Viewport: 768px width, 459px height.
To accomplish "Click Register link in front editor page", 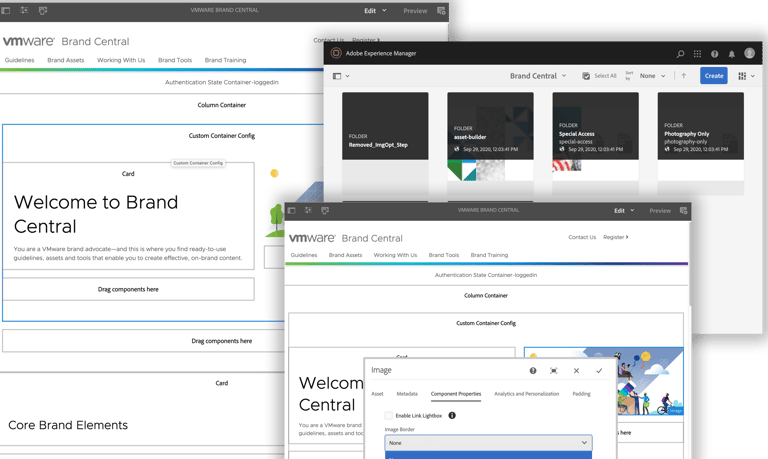I will (x=616, y=237).
